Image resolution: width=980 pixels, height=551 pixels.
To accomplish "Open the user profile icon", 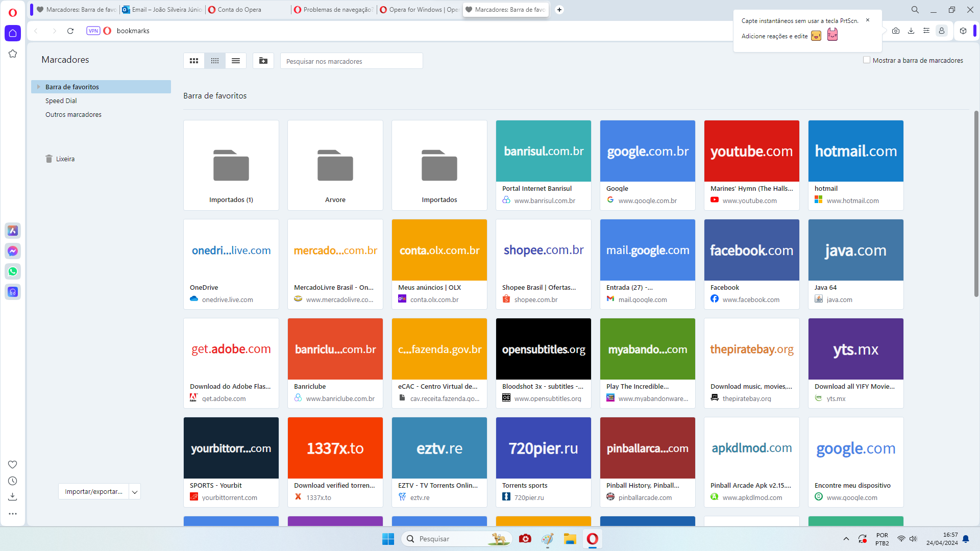I will pos(942,31).
